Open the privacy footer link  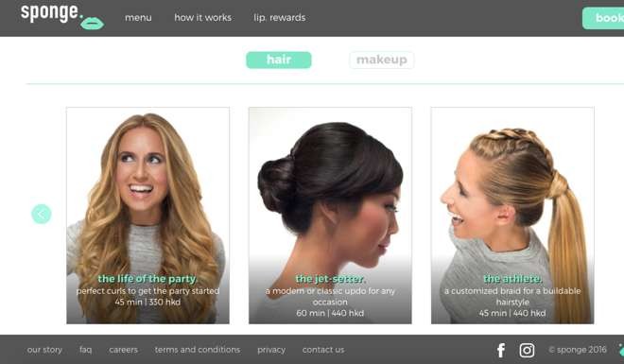(x=271, y=350)
